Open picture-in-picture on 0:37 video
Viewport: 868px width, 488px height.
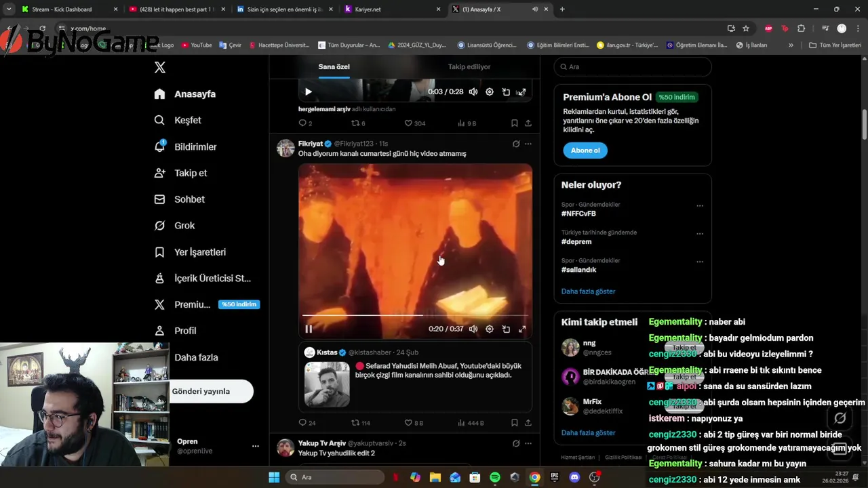[506, 329]
